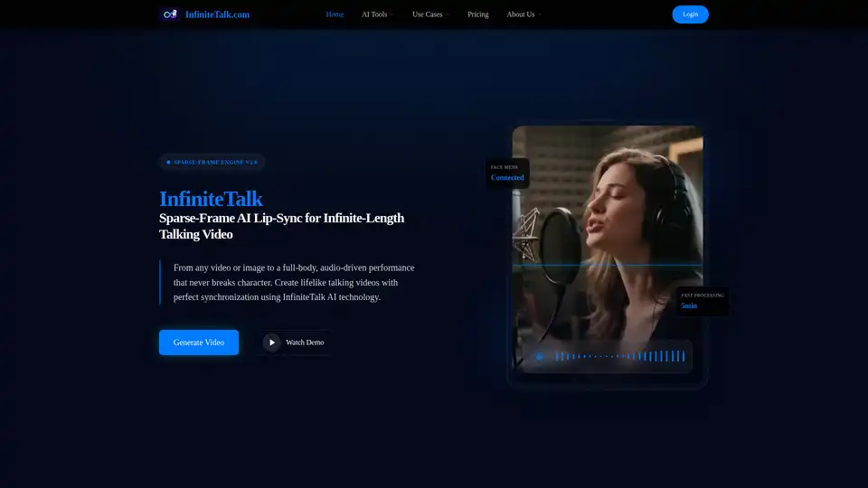Open the Pricing page

[x=478, y=14]
